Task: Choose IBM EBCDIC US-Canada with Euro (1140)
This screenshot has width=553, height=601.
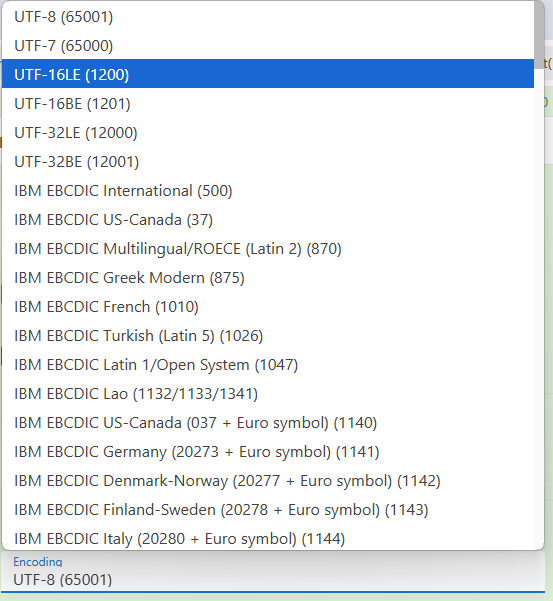Action: point(268,423)
